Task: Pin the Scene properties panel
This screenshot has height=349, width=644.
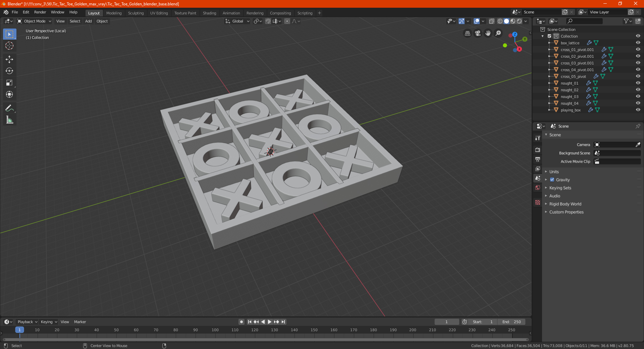Action: click(638, 126)
